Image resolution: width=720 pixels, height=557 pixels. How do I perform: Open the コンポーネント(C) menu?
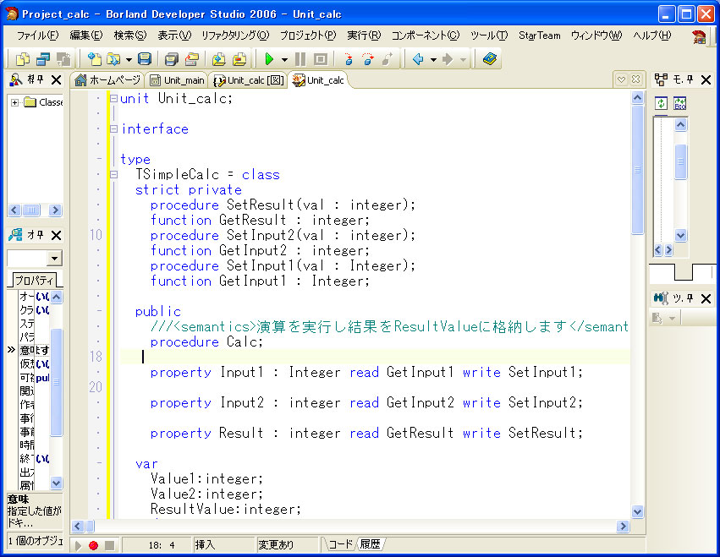click(x=425, y=35)
